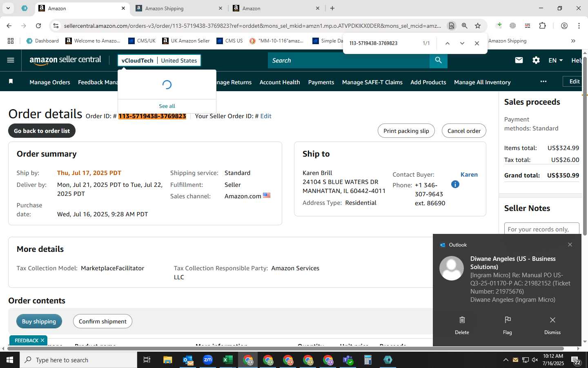Open Manage SAFE-T Claims
Viewport: 588px width, 368px height.
372,82
